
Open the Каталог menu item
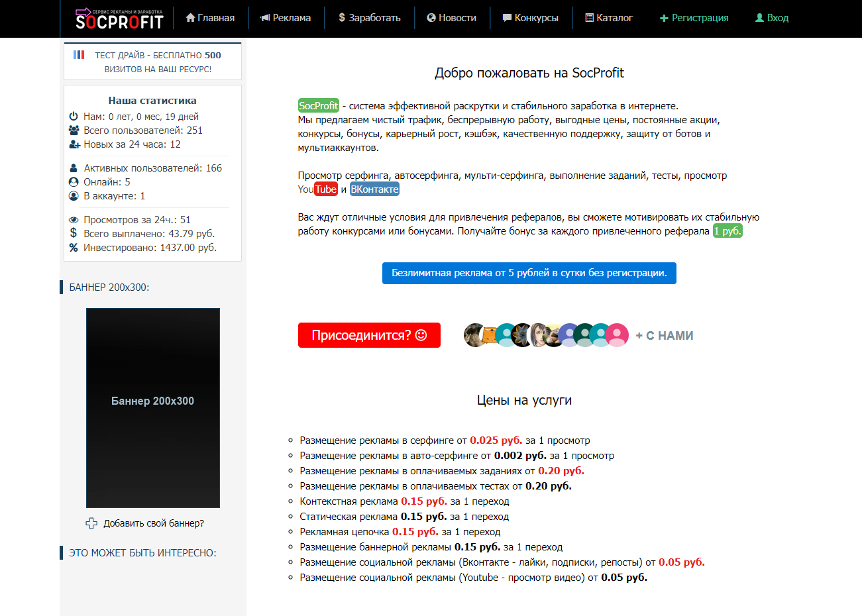609,18
